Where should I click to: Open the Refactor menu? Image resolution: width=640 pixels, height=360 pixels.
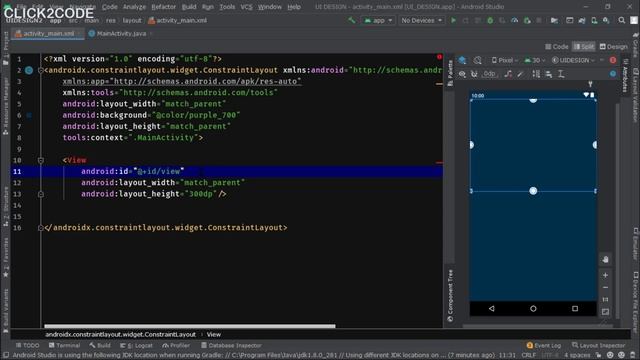click(x=163, y=7)
